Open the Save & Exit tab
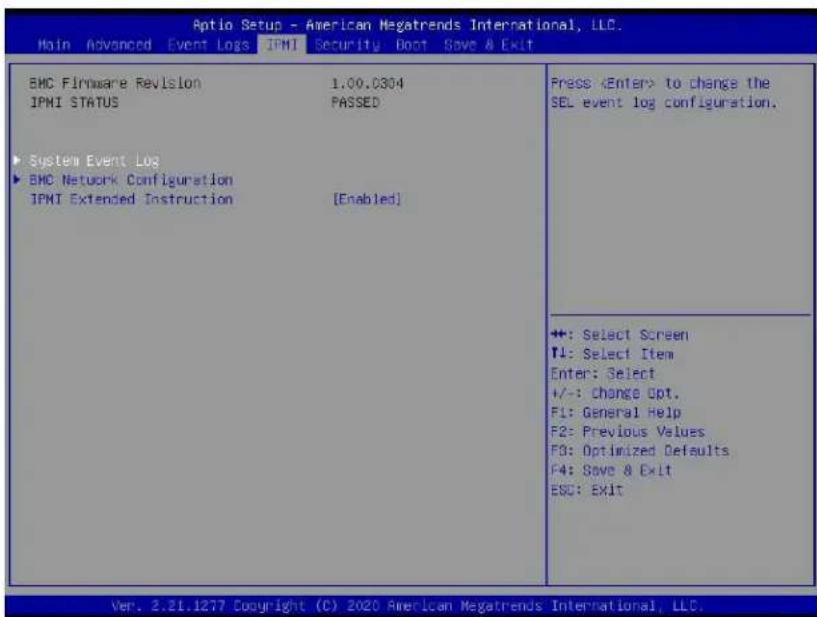Viewport: 817px width, 617px height. pos(488,45)
